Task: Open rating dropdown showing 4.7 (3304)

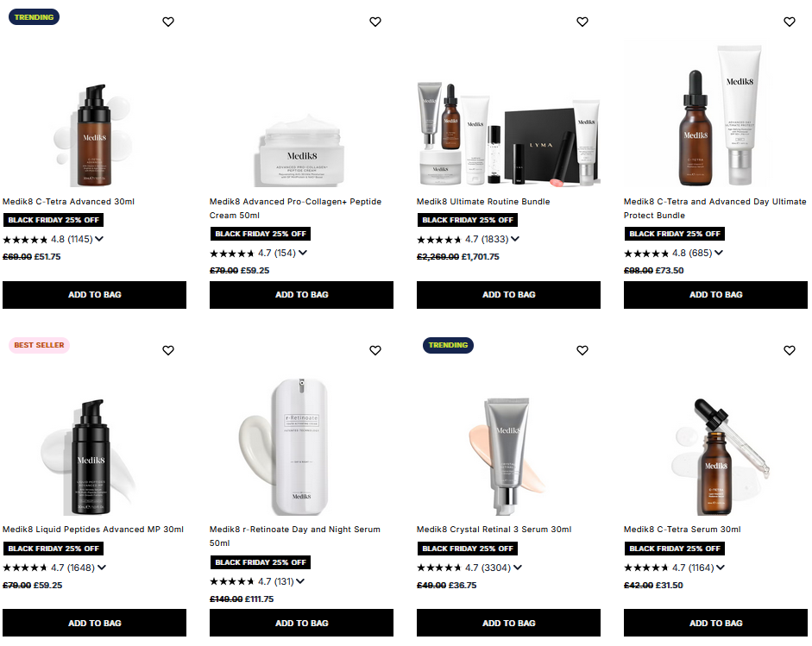Action: click(518, 568)
